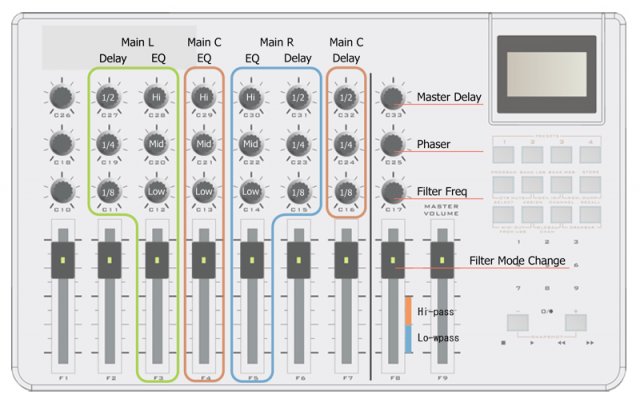Click the unlabeled knob C10
The image size is (640, 407).
tap(62, 192)
